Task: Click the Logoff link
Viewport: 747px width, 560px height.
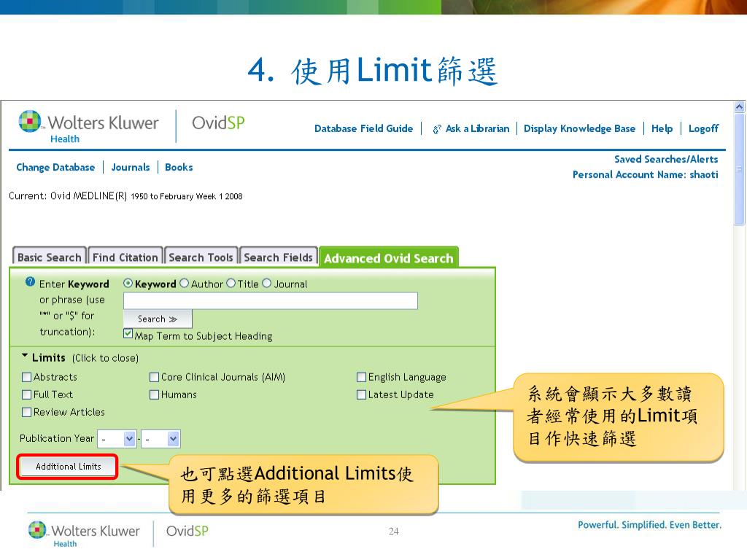Action: pyautogui.click(x=703, y=128)
